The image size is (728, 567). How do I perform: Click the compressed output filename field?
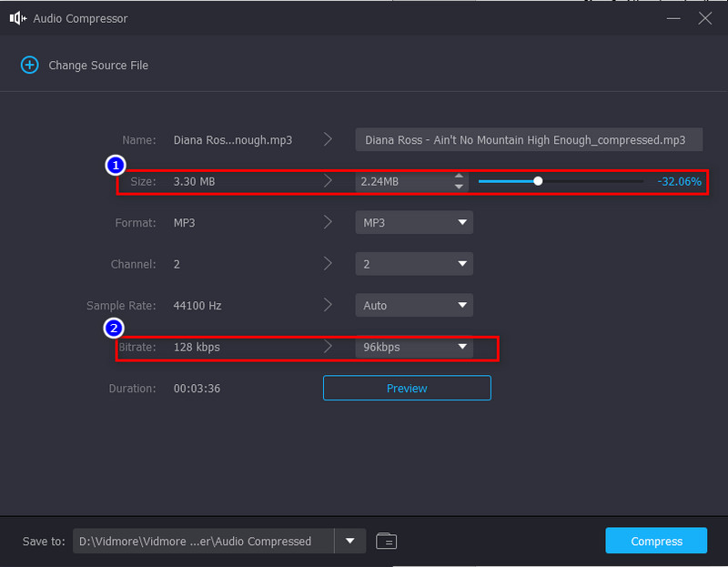(x=528, y=139)
